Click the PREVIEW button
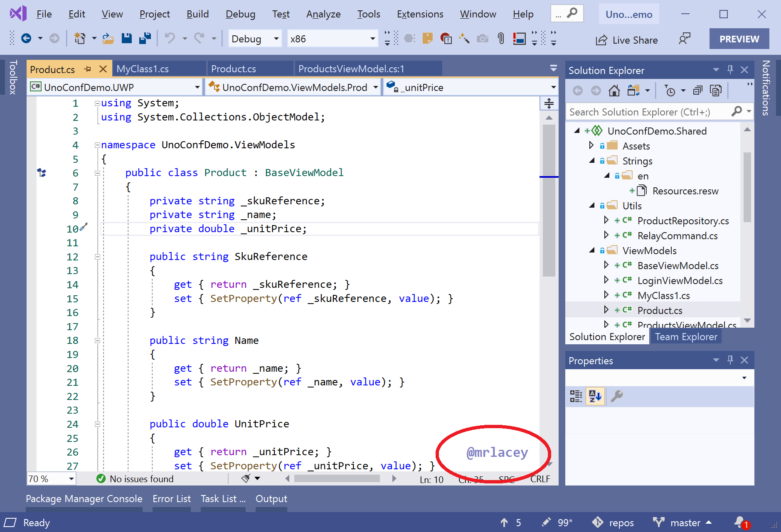 pyautogui.click(x=739, y=39)
